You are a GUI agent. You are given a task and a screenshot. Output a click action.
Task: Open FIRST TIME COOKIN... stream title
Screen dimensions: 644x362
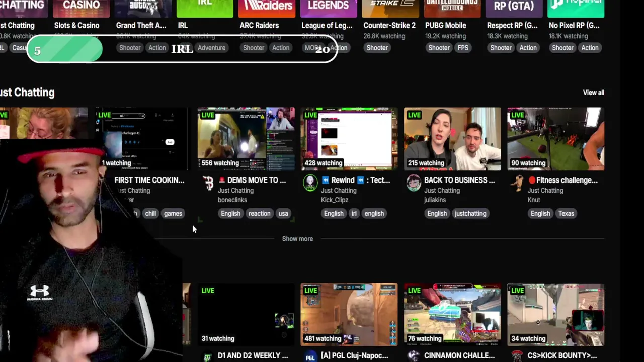click(x=149, y=180)
